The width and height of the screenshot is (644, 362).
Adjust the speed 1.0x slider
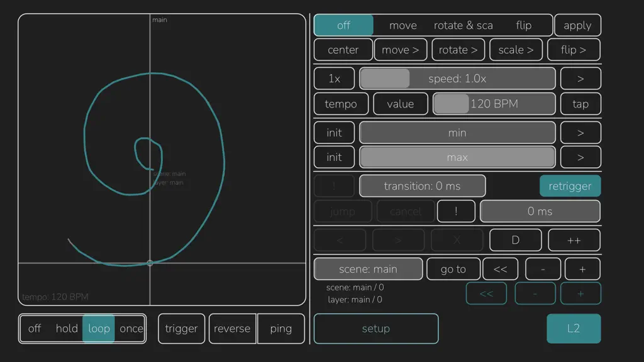[457, 79]
